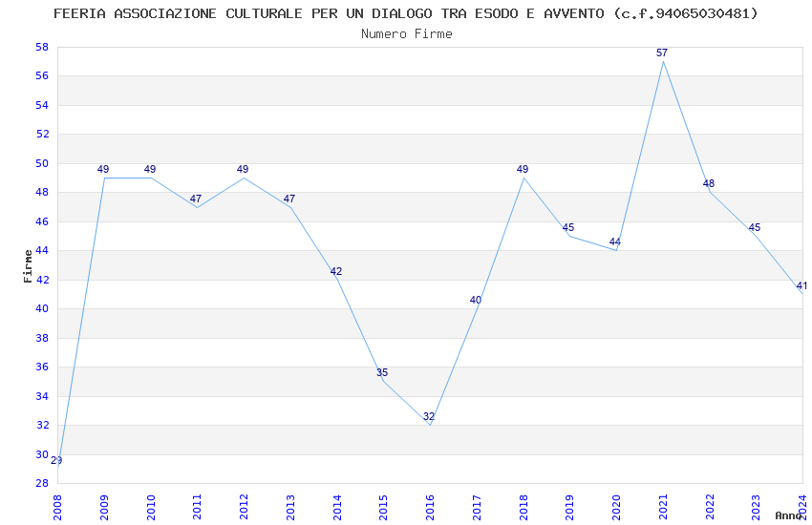Click the y-axis value 32
This screenshot has width=812, height=525.
(42, 425)
